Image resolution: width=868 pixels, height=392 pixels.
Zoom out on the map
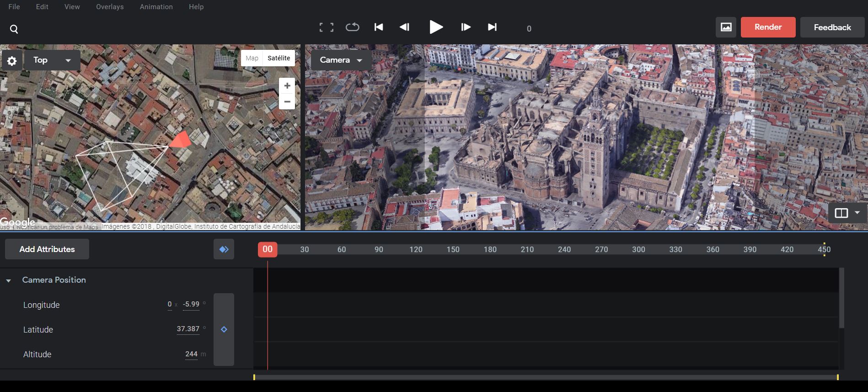click(287, 102)
